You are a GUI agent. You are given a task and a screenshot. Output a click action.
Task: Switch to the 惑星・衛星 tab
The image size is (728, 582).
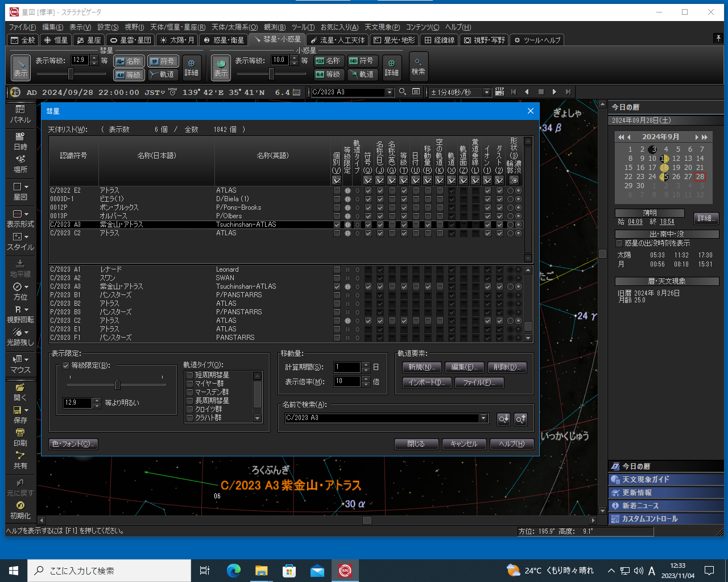[x=224, y=40]
